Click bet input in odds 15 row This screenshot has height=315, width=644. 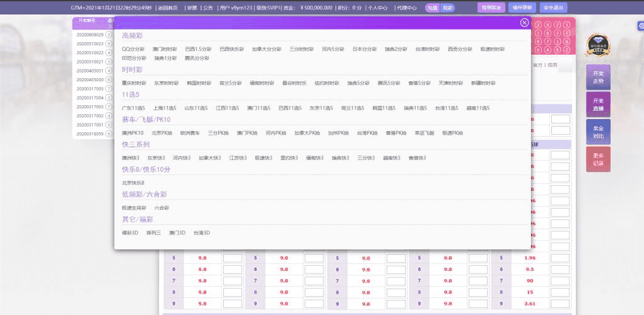(560, 292)
